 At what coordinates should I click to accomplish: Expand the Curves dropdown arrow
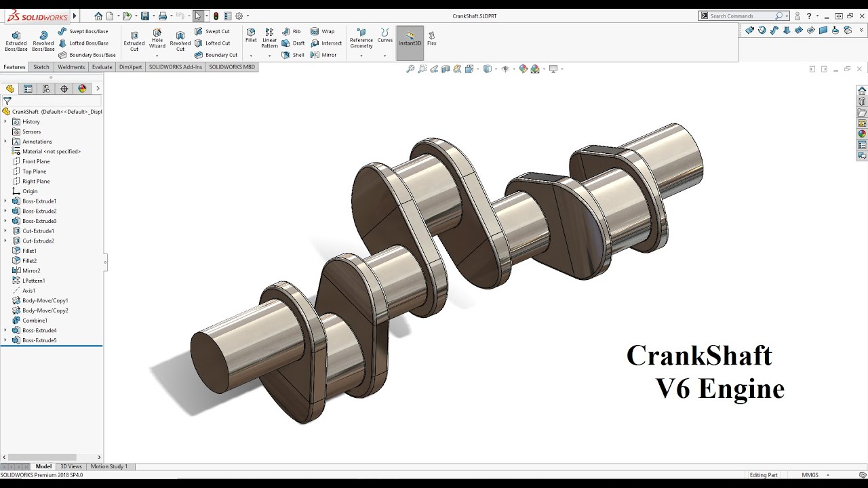click(x=385, y=56)
